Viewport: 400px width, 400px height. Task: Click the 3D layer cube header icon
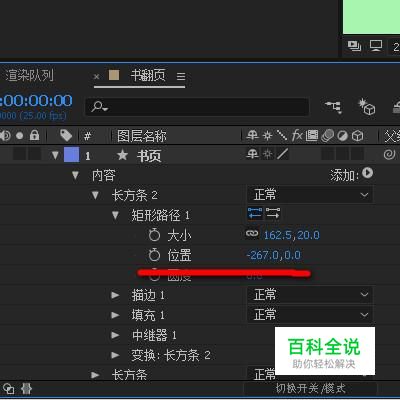[358, 135]
